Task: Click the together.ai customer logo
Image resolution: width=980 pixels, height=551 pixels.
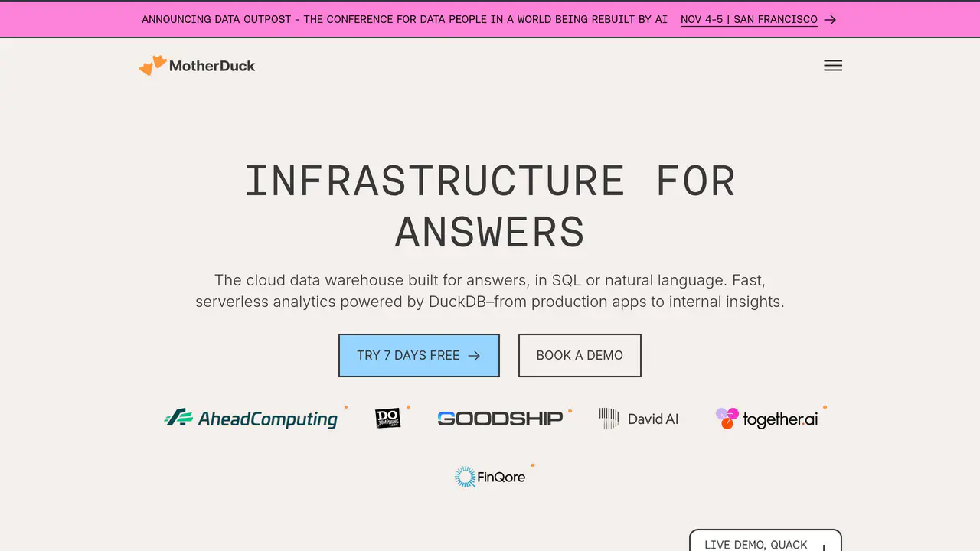Action: coord(766,419)
